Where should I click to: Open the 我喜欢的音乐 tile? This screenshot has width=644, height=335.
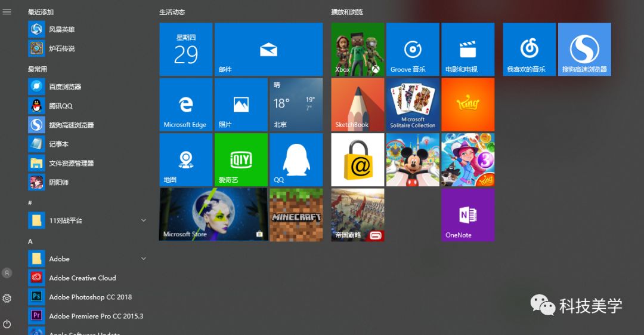[x=530, y=50]
